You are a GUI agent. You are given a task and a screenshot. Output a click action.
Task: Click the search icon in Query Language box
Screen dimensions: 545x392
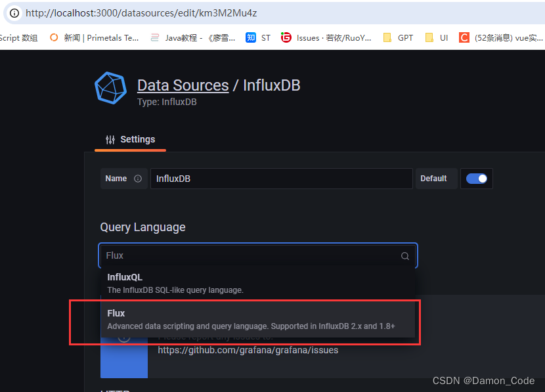(x=405, y=256)
